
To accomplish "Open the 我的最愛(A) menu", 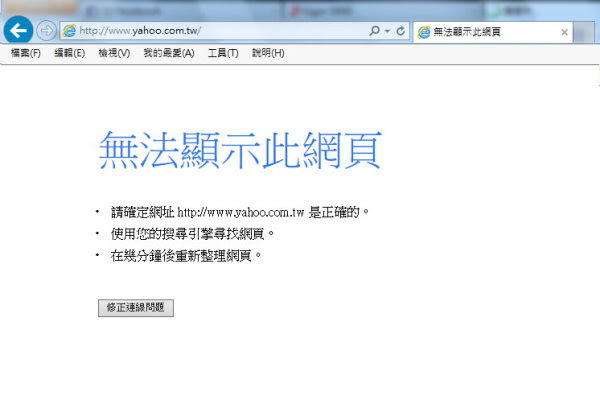I will 169,53.
